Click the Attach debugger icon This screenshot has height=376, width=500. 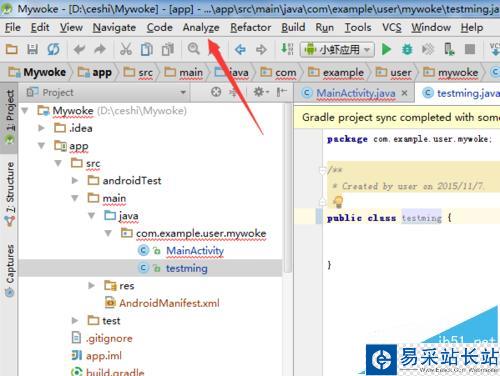pyautogui.click(x=428, y=49)
